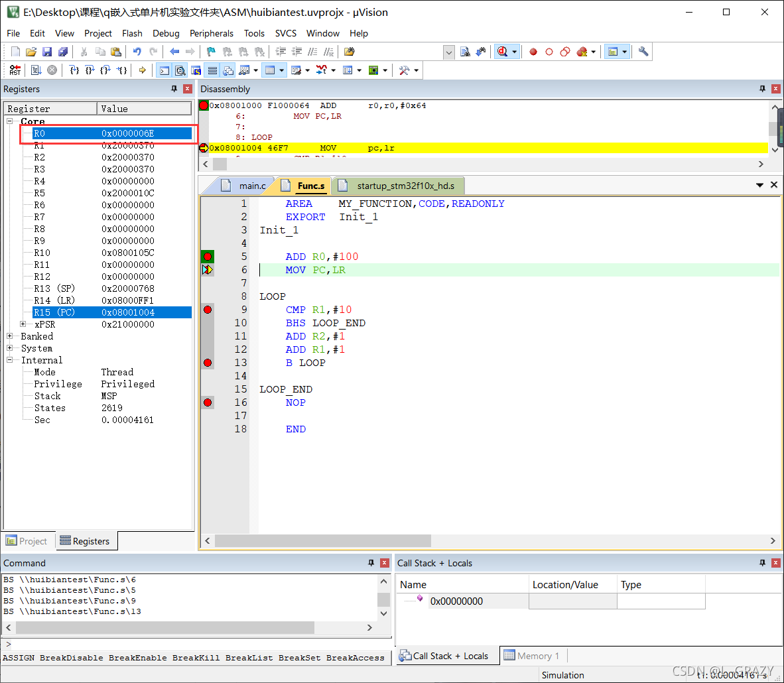
Task: Open the kill breakpoints dropdown arrow
Action: pos(594,52)
